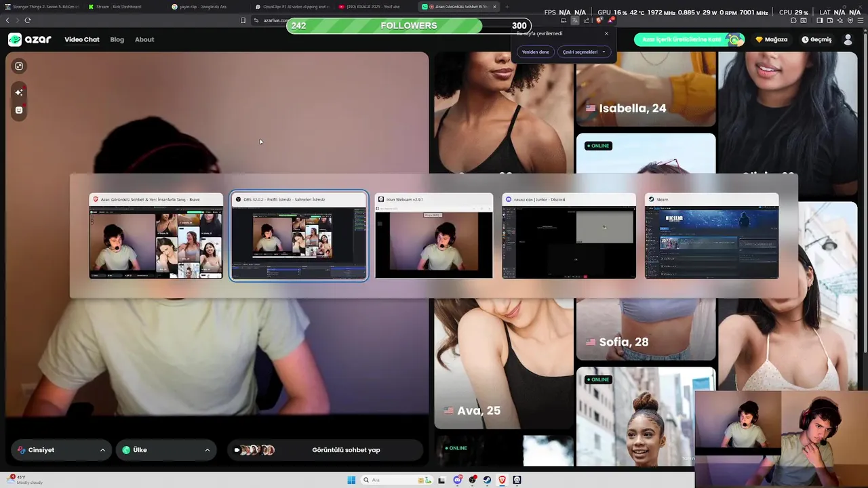Image resolution: width=868 pixels, height=488 pixels.
Task: Click the fullscreen expand icon on video
Action: pos(19,66)
